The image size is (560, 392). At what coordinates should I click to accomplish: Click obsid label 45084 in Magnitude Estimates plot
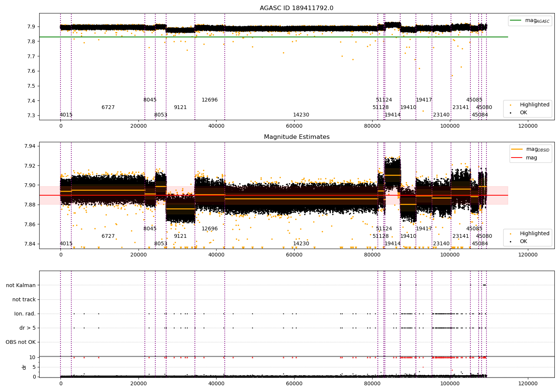click(480, 244)
